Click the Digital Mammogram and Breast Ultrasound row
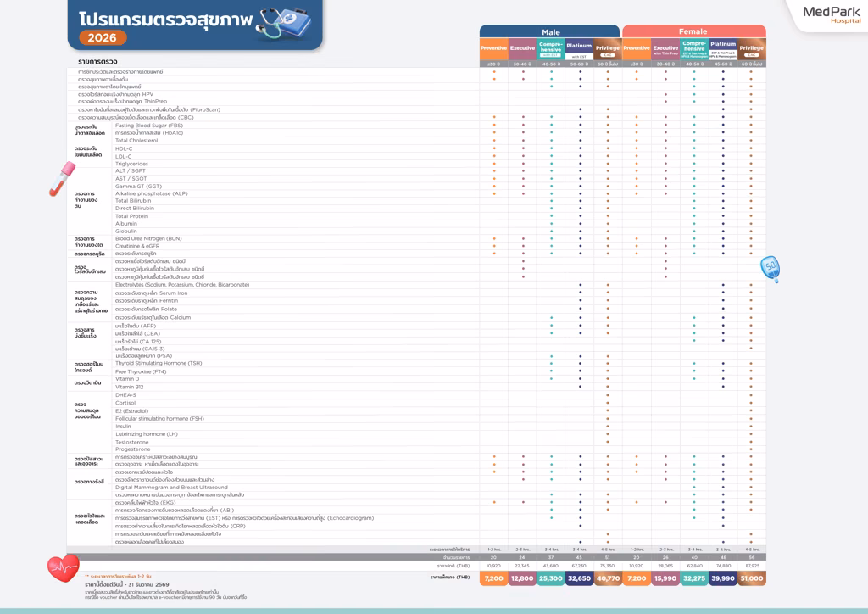Image resolution: width=868 pixels, height=614 pixels. point(416,487)
